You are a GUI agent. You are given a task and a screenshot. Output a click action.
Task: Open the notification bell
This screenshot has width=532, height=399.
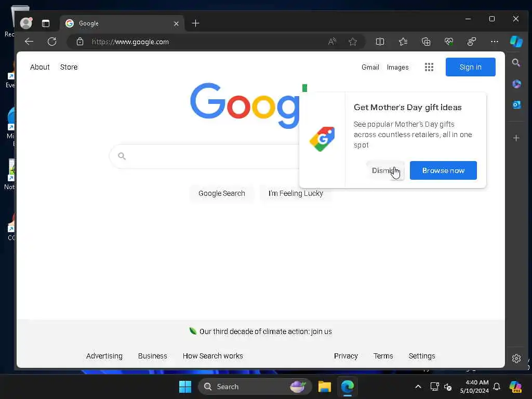pos(496,387)
